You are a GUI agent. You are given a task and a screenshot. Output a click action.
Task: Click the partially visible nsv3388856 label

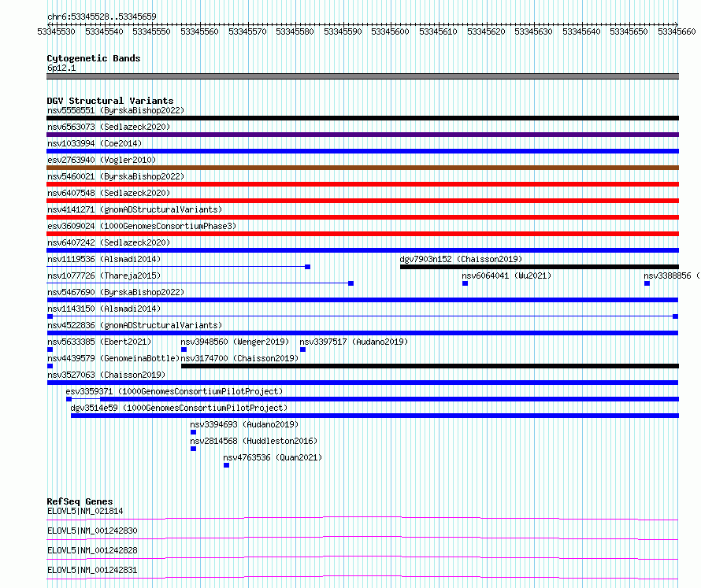[x=672, y=276]
